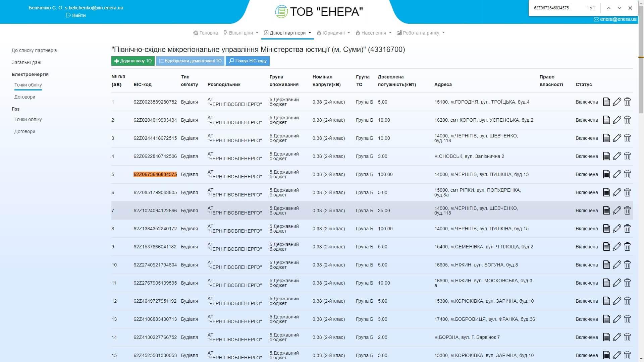
Task: Toggle Відобразити демонтовані ТО button
Action: pos(190,61)
